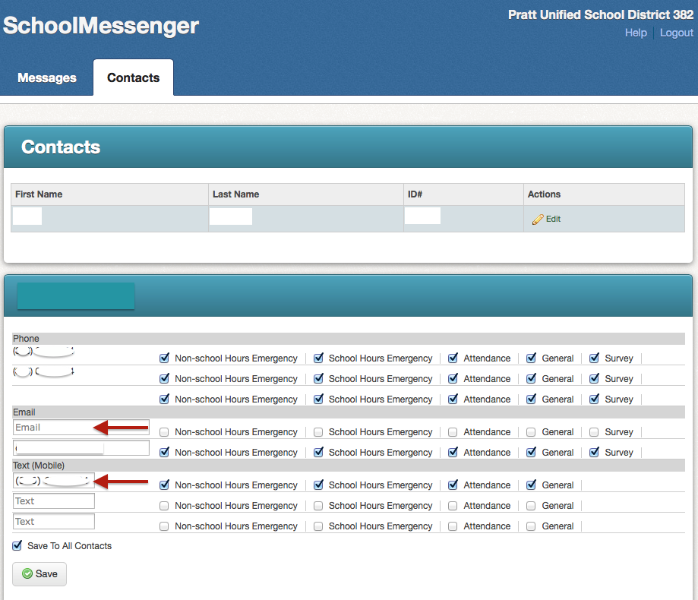Click the second Text (Mobile) input field
This screenshot has height=600, width=698.
(x=53, y=501)
